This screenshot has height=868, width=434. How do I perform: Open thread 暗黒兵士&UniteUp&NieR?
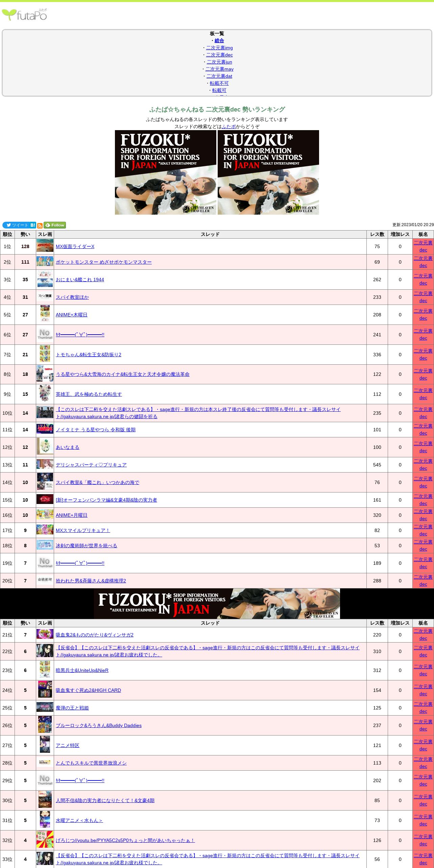coord(82,670)
